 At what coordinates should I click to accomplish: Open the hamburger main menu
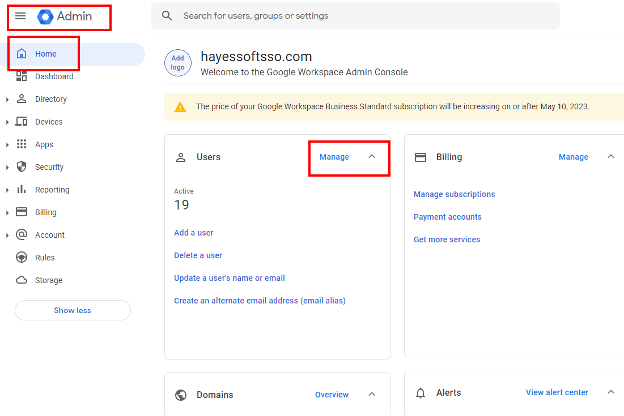[x=20, y=16]
